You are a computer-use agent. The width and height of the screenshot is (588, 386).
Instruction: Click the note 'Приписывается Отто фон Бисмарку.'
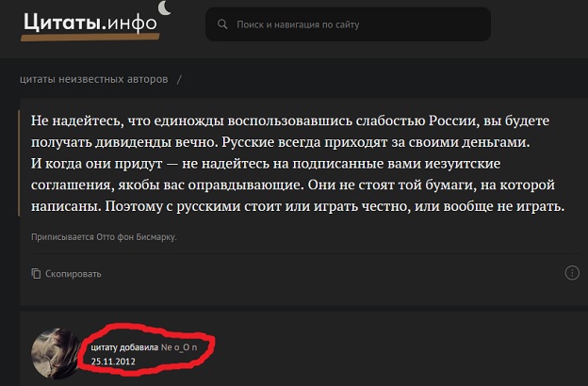pos(104,237)
